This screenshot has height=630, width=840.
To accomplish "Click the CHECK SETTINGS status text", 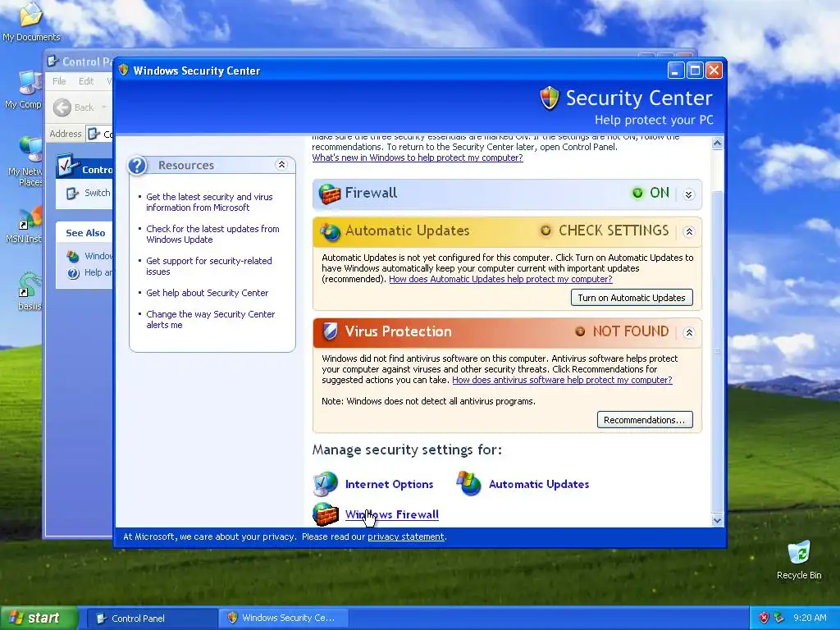I will 614,231.
